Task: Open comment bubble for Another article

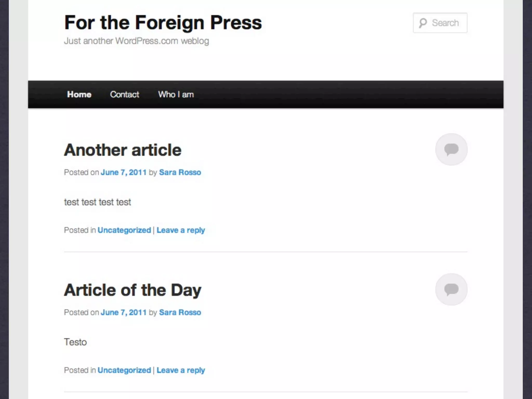Action: (x=451, y=149)
